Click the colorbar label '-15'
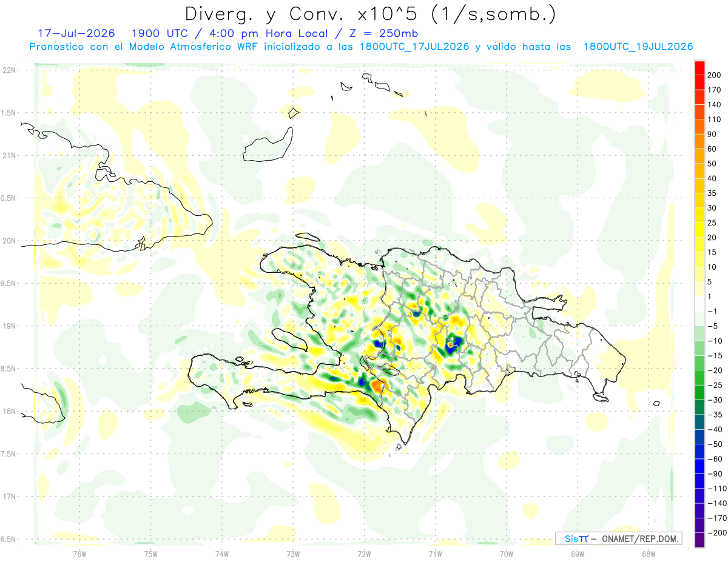 point(715,356)
